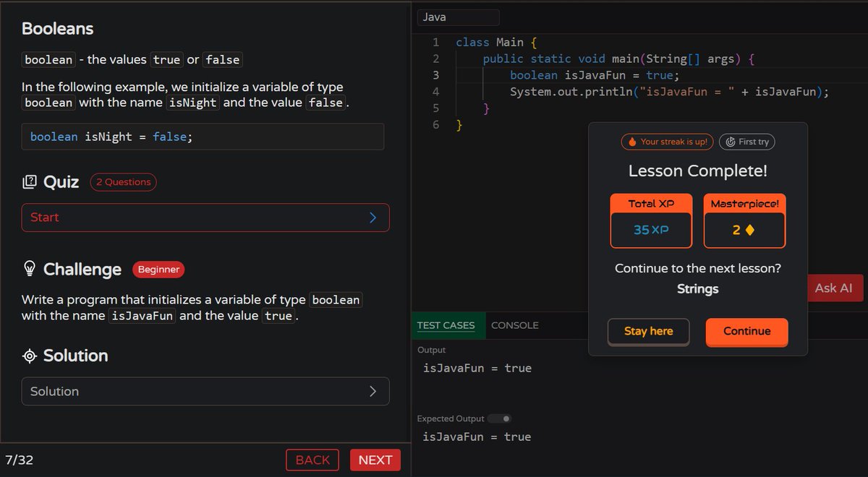This screenshot has height=477, width=868.
Task: Start the quiz
Action: pos(205,218)
